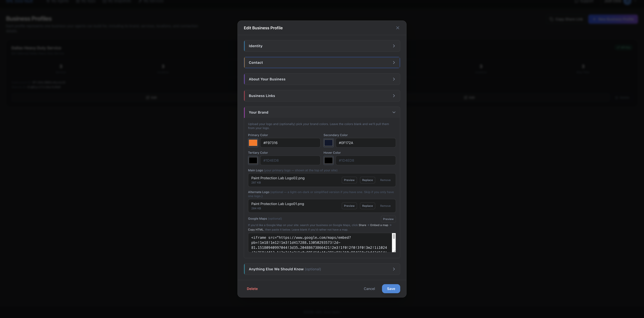Click the Paint Protection Lab Logo02.png filename
This screenshot has width=644, height=318.
[278, 178]
